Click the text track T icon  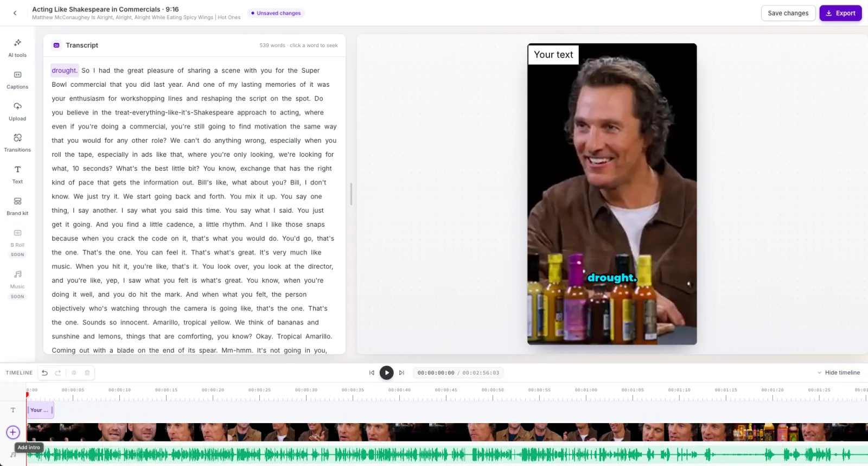click(13, 410)
